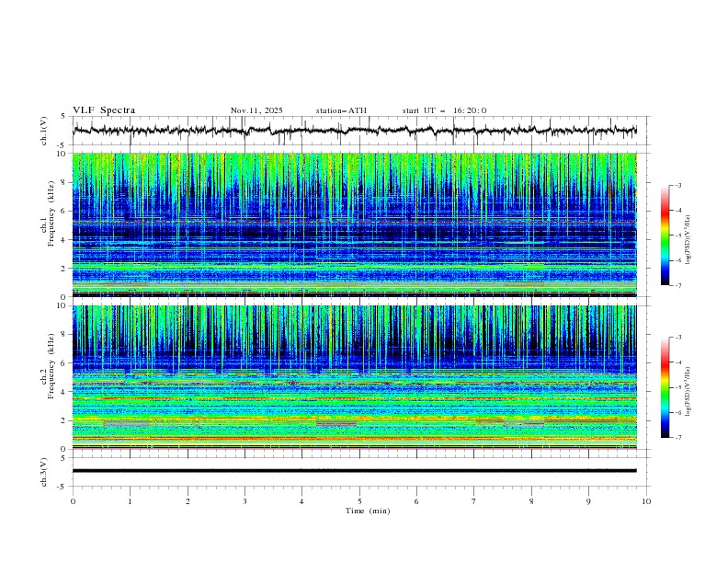
Task: Click the ch.2 "Frequency (kHz)" axis title
Action: click(51, 366)
